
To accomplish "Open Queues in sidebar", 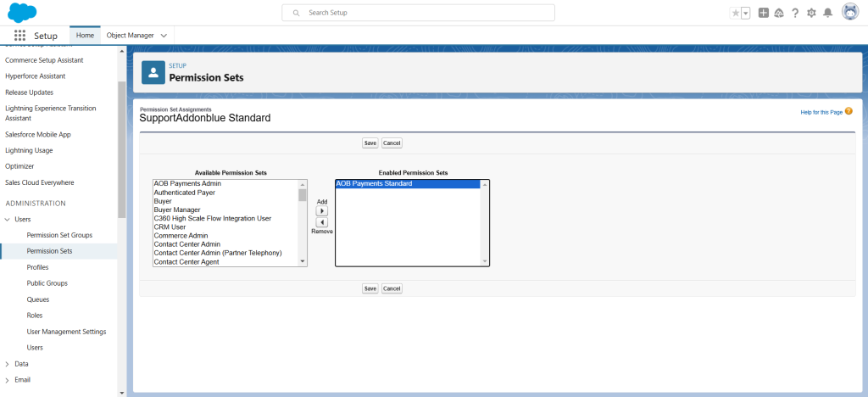I will pyautogui.click(x=37, y=299).
